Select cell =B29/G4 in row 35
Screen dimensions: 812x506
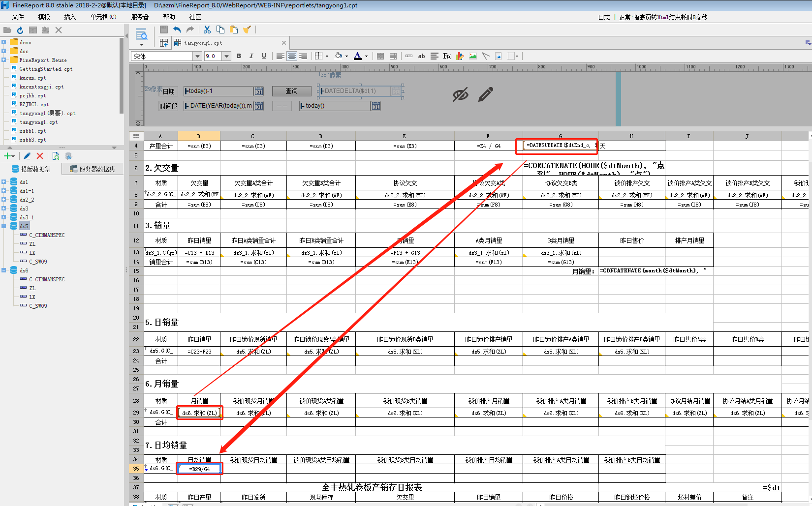[x=199, y=469]
